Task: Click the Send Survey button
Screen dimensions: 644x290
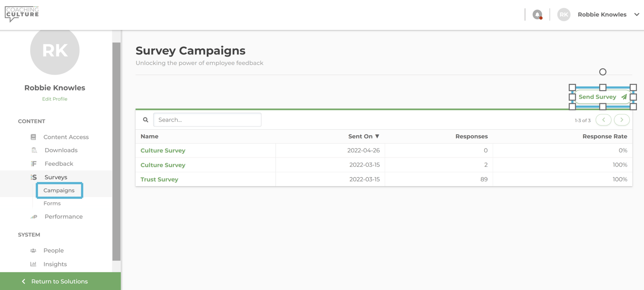Action: [x=602, y=97]
